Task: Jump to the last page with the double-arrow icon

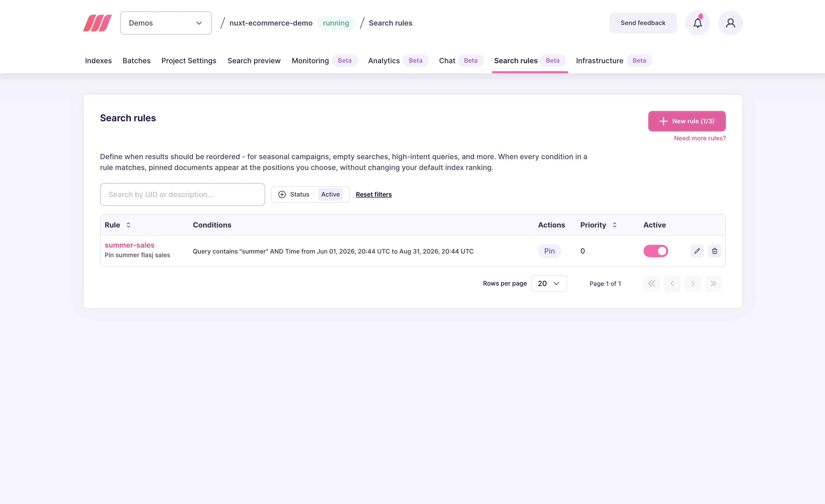Action: coord(714,283)
